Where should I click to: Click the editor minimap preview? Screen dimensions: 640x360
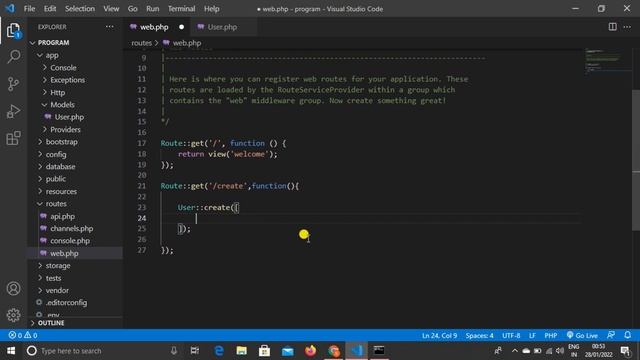pyautogui.click(x=607, y=61)
